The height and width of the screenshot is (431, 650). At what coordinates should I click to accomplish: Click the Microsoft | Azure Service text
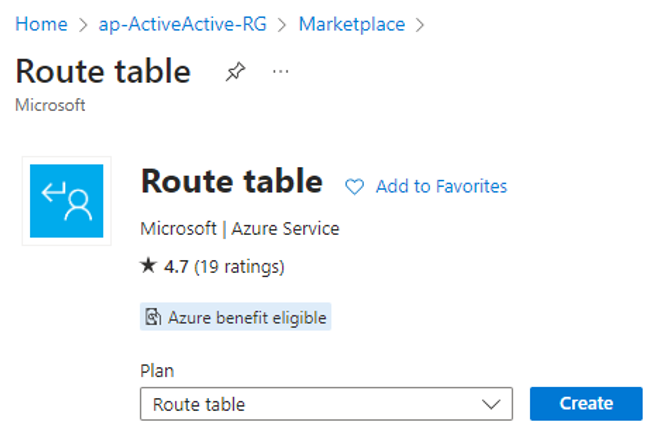pos(240,229)
